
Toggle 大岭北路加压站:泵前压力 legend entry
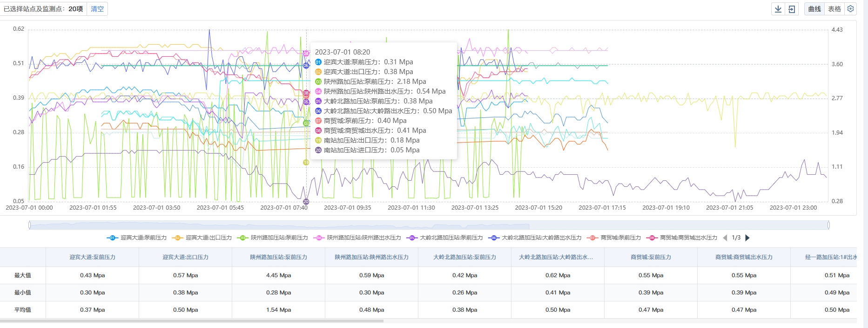click(445, 238)
